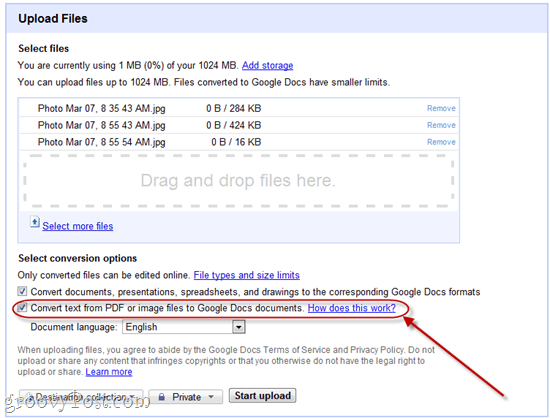550x418 pixels.
Task: Open the Learn more link
Action: [x=109, y=372]
